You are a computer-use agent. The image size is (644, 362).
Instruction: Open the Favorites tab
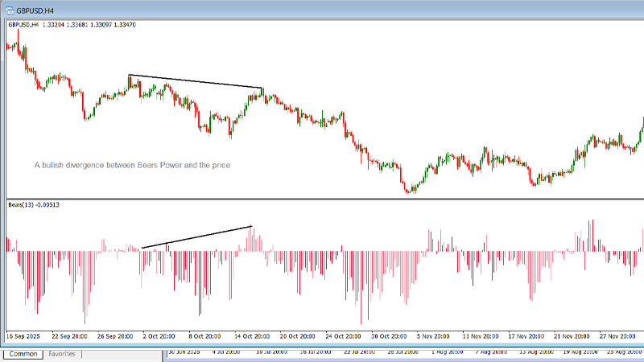(62, 354)
